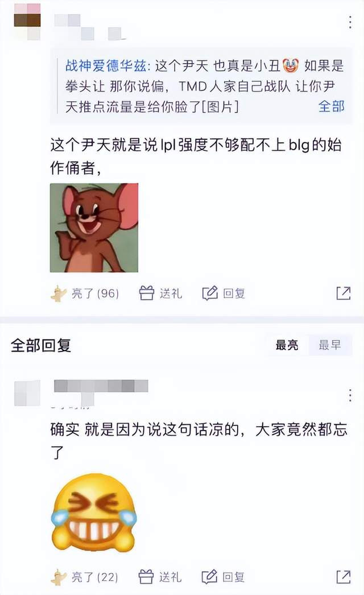Send a gift on the top comment
Viewport: 364px width, 595px height.
[160, 294]
